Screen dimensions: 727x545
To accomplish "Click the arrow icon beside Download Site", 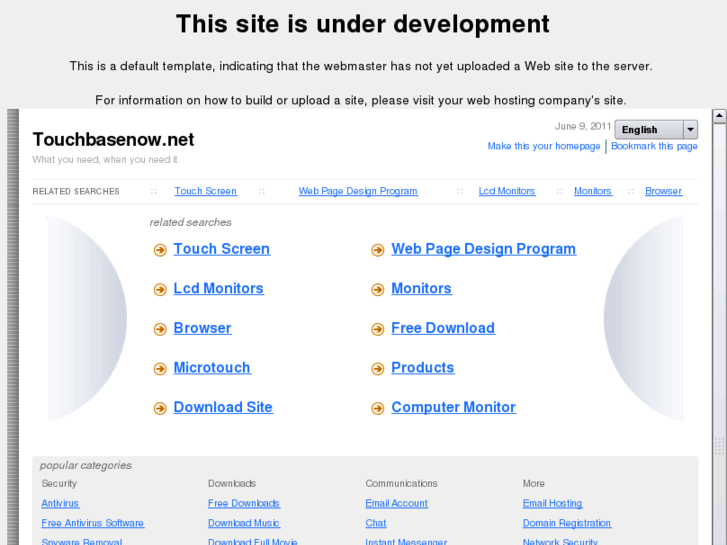I will [160, 409].
